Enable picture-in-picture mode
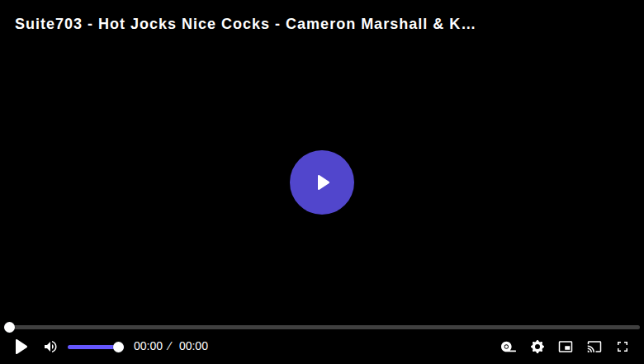The height and width of the screenshot is (364, 644). click(566, 347)
